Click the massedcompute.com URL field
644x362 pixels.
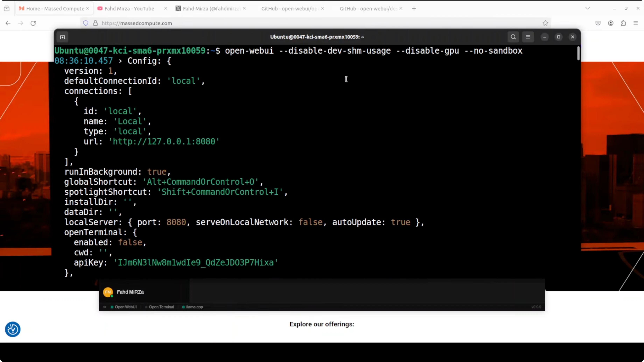(x=300, y=23)
